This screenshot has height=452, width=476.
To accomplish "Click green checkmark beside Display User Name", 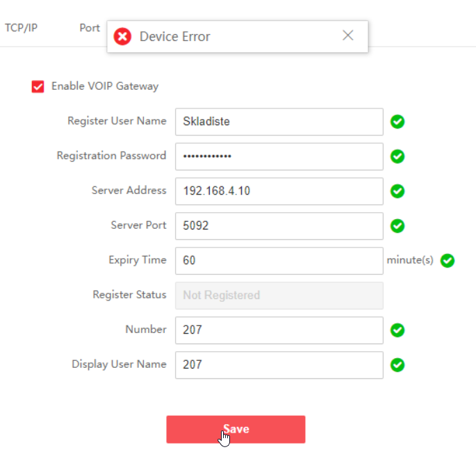I will [x=397, y=365].
